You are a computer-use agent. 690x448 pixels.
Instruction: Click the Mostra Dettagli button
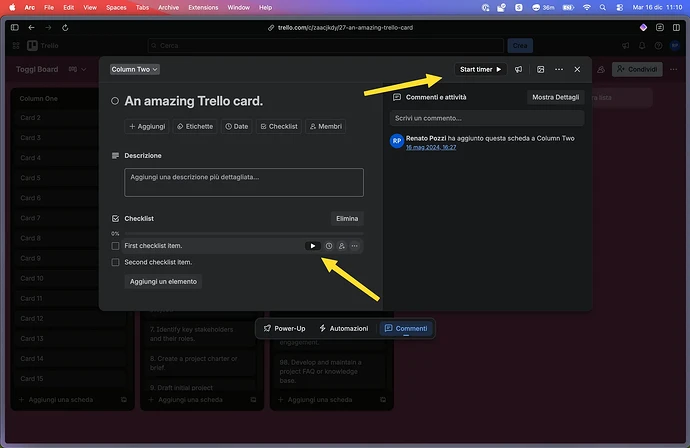(555, 97)
